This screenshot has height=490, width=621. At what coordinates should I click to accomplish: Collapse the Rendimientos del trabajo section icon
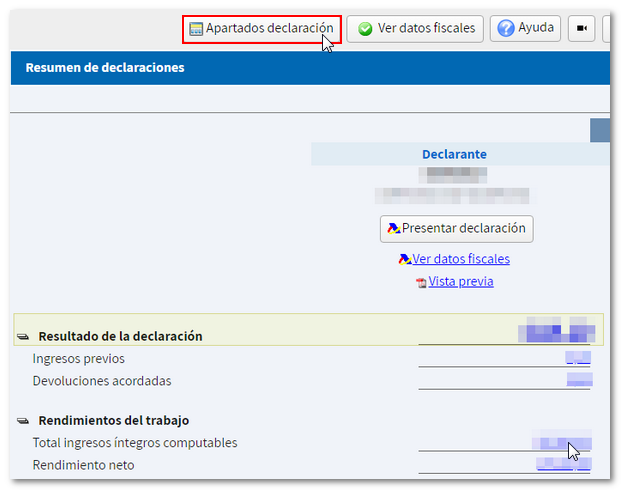pyautogui.click(x=23, y=421)
